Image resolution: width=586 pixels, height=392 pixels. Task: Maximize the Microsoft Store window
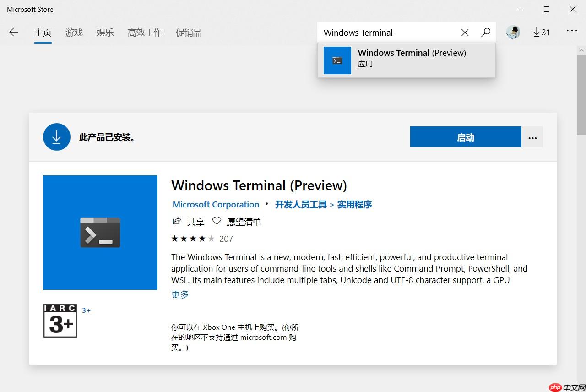coord(547,9)
